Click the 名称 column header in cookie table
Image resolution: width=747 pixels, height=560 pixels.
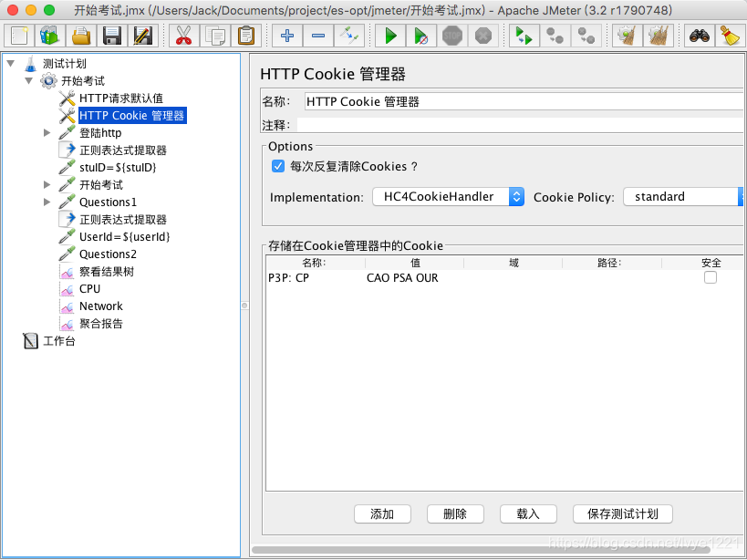(x=316, y=263)
